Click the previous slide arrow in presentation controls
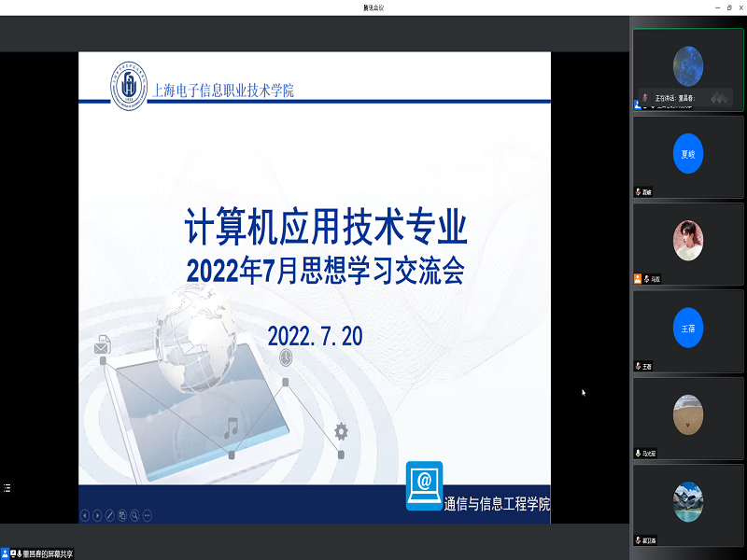Image resolution: width=747 pixels, height=560 pixels. pos(85,515)
